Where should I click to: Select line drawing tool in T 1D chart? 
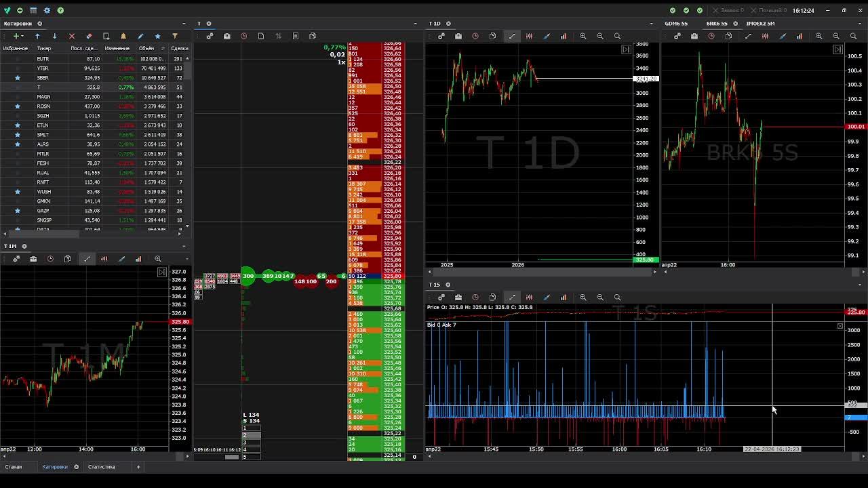pos(512,36)
